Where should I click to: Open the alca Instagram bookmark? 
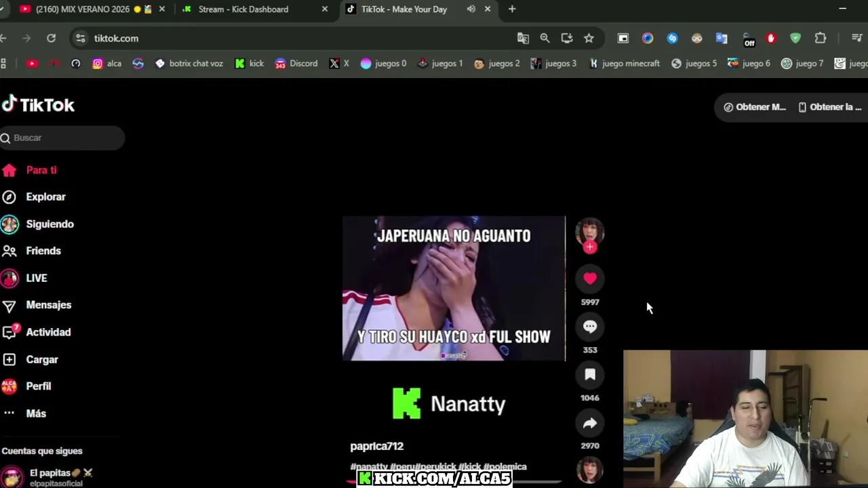coord(106,63)
